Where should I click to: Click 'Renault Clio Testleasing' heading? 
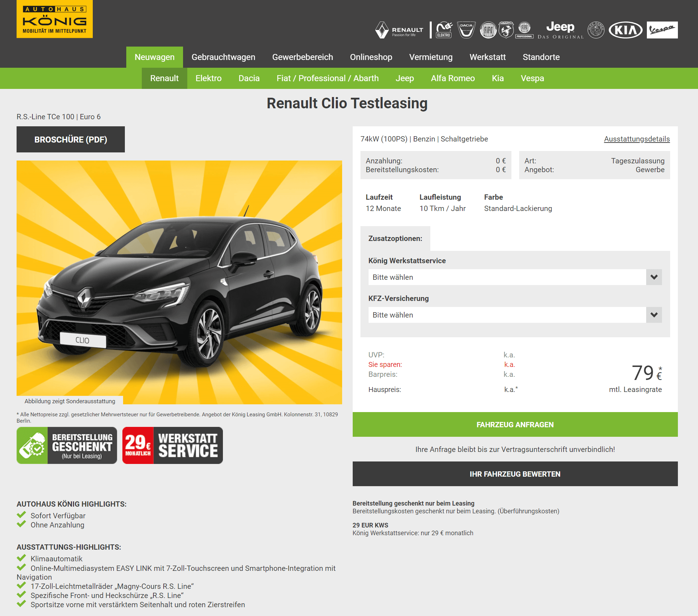pyautogui.click(x=347, y=103)
